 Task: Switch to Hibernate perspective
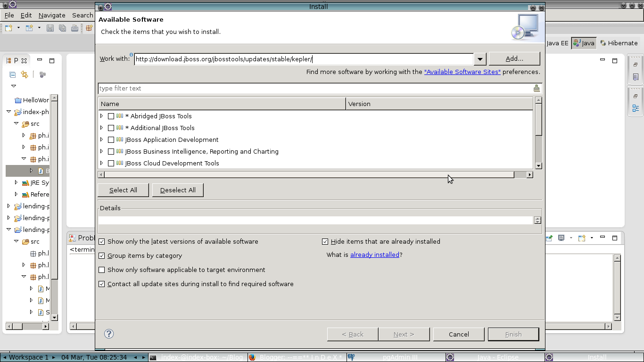click(x=619, y=43)
